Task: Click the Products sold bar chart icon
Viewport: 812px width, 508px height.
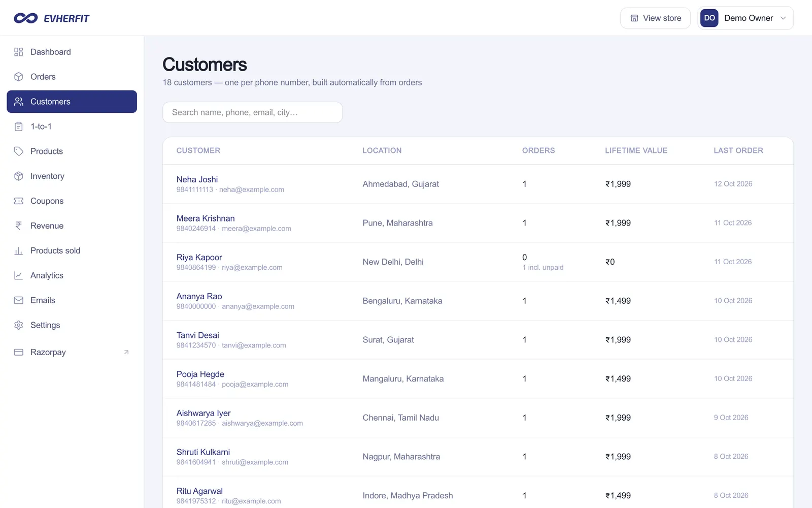Action: point(19,251)
